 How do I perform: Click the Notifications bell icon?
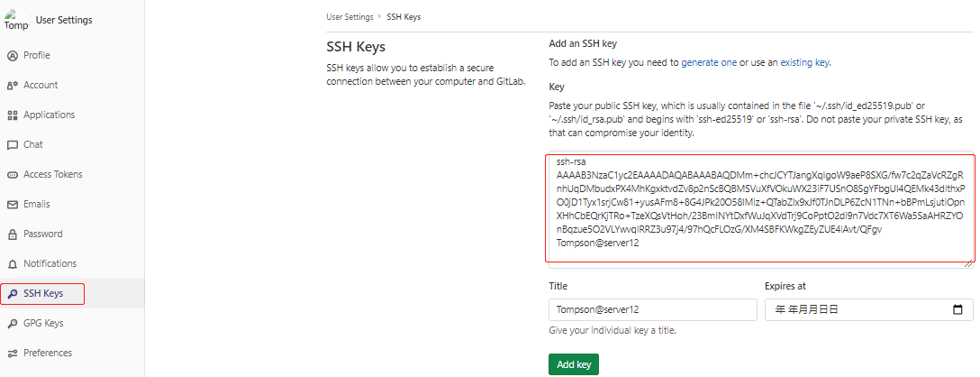(x=13, y=263)
